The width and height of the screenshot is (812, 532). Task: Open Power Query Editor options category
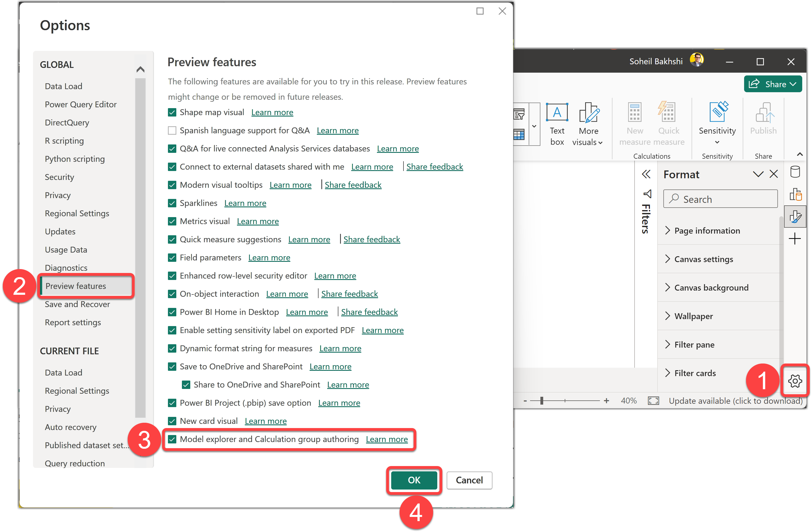(80, 104)
